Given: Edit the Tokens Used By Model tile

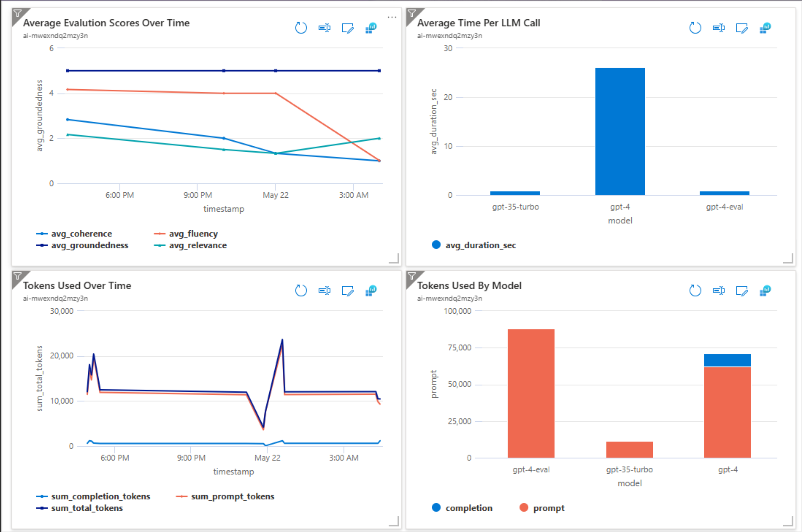Looking at the screenshot, I should pyautogui.click(x=742, y=291).
